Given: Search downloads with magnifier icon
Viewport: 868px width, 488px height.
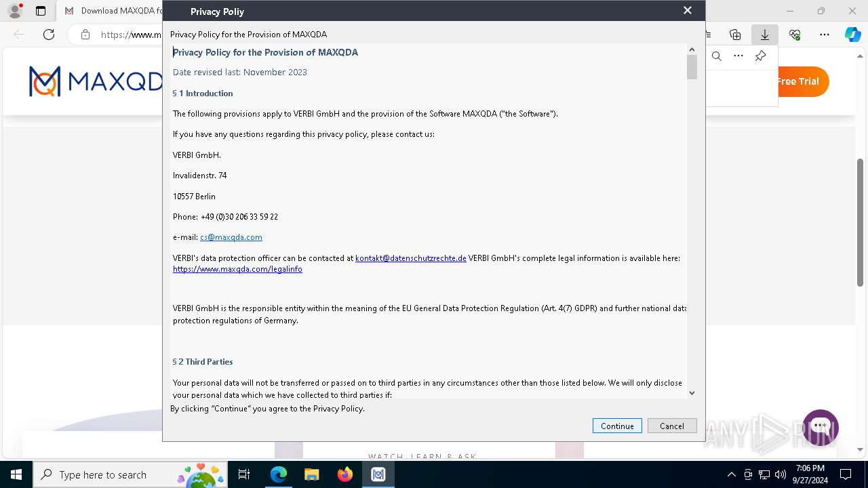Looking at the screenshot, I should click(x=717, y=56).
